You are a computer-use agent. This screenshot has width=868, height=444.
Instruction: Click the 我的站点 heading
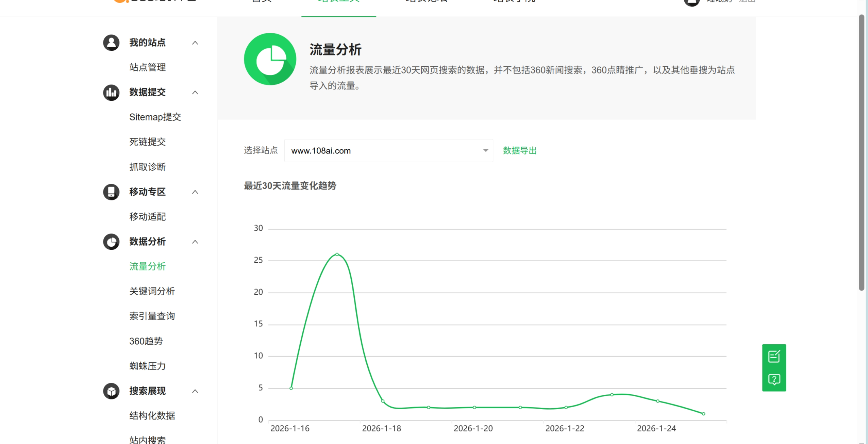click(148, 43)
